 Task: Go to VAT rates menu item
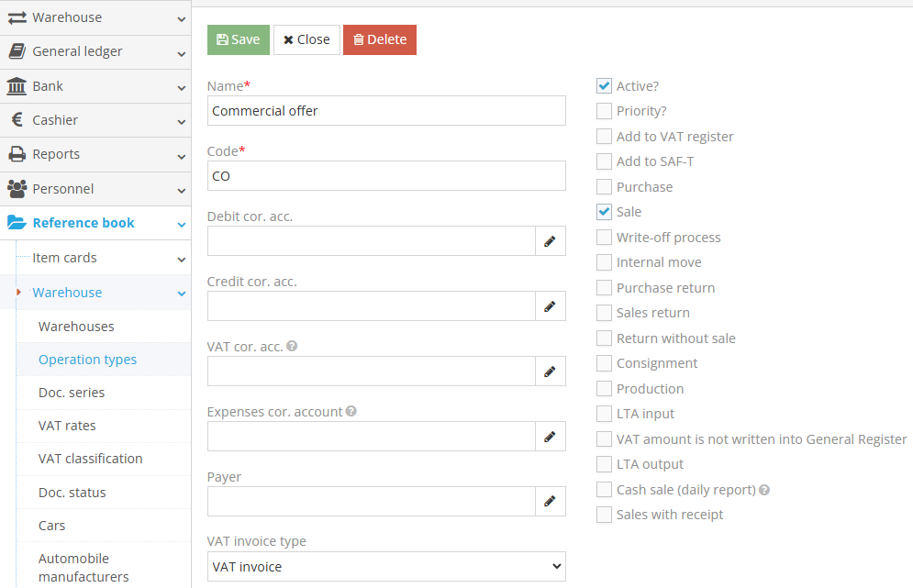pos(67,426)
